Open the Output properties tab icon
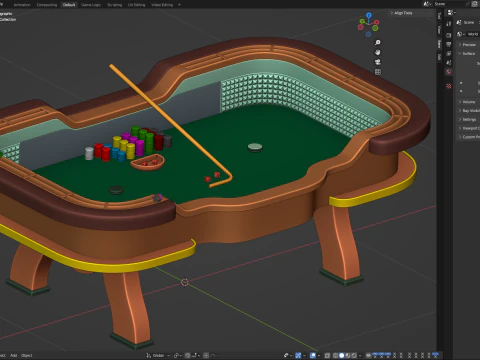 (449, 44)
